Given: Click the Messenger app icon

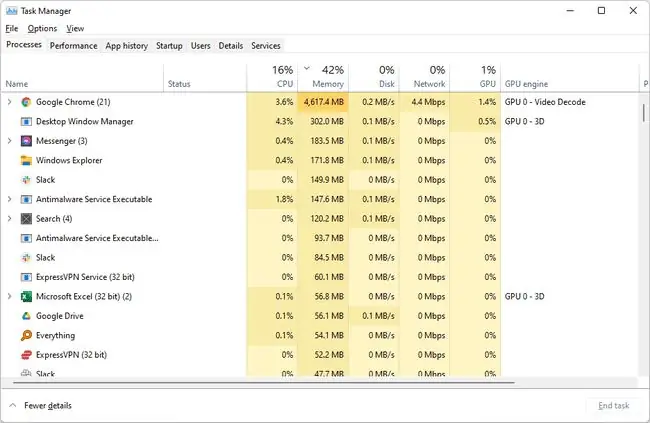Looking at the screenshot, I should [26, 141].
